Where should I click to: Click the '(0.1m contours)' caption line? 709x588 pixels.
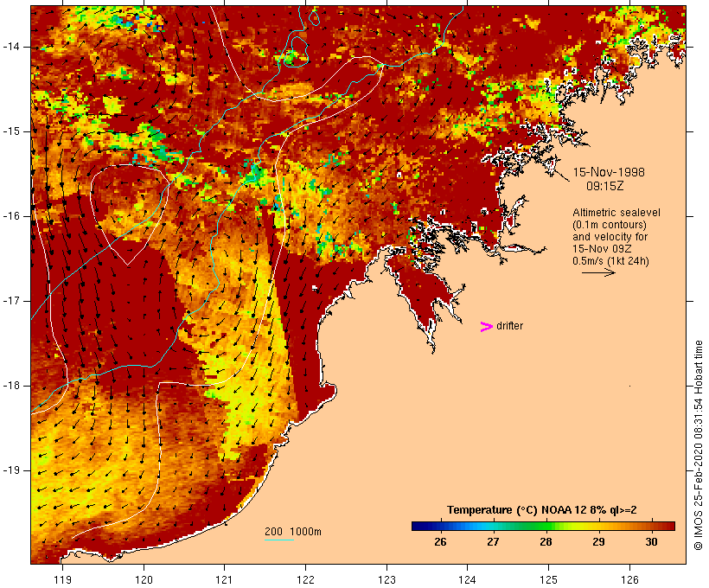[610, 225]
